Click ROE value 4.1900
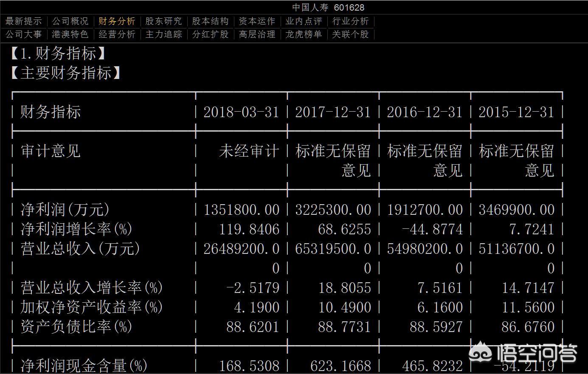 (257, 308)
